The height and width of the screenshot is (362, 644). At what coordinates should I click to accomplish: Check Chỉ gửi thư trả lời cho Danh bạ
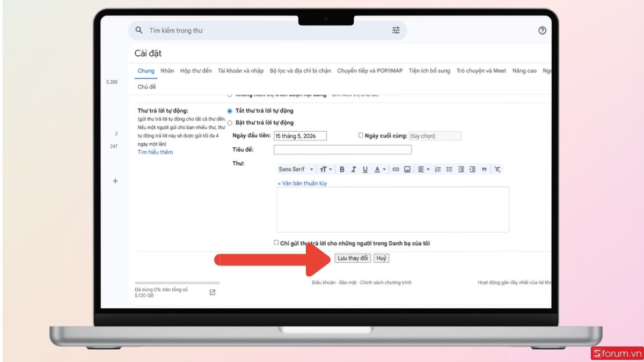point(276,242)
